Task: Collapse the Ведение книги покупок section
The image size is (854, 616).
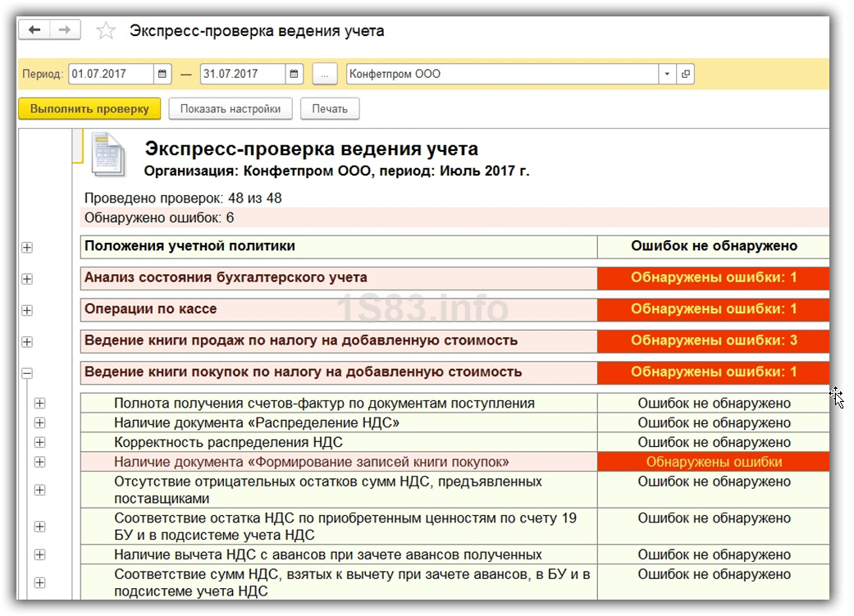Action: [x=27, y=373]
